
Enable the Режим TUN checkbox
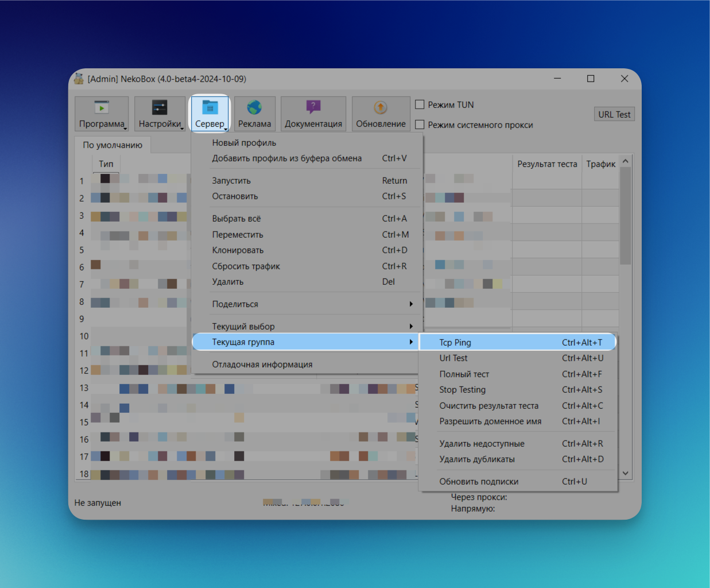click(420, 105)
